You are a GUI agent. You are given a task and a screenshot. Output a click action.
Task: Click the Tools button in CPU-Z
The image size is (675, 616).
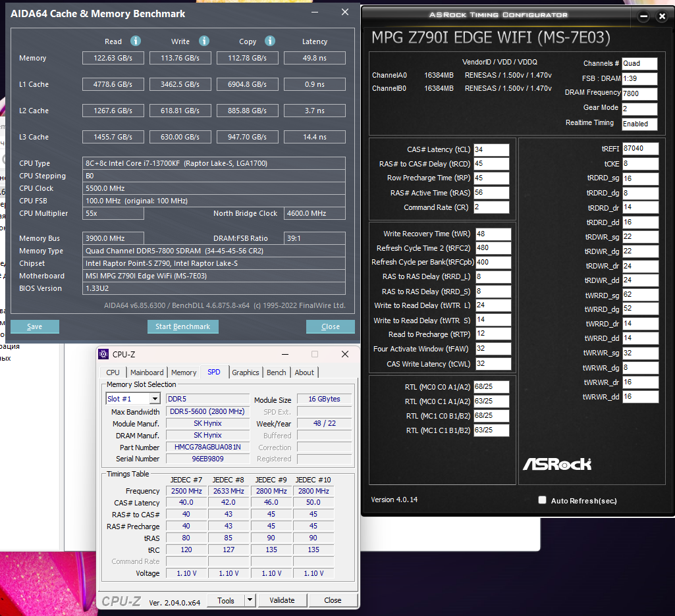click(226, 600)
